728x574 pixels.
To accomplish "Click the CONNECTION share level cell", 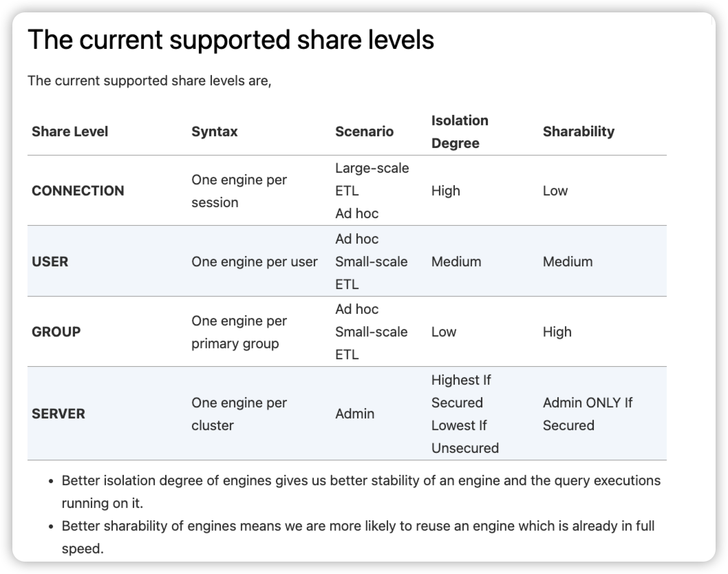I will [78, 191].
